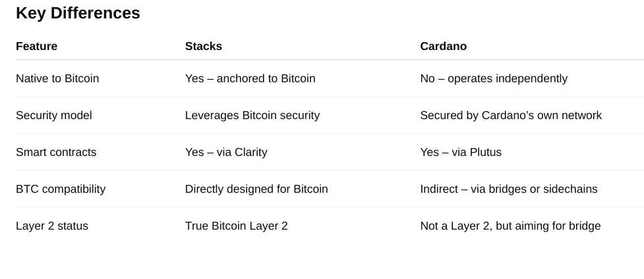Click the 'Yes – via Clarity' cell
Image resolution: width=644 pixels, height=279 pixels.
pyautogui.click(x=226, y=152)
